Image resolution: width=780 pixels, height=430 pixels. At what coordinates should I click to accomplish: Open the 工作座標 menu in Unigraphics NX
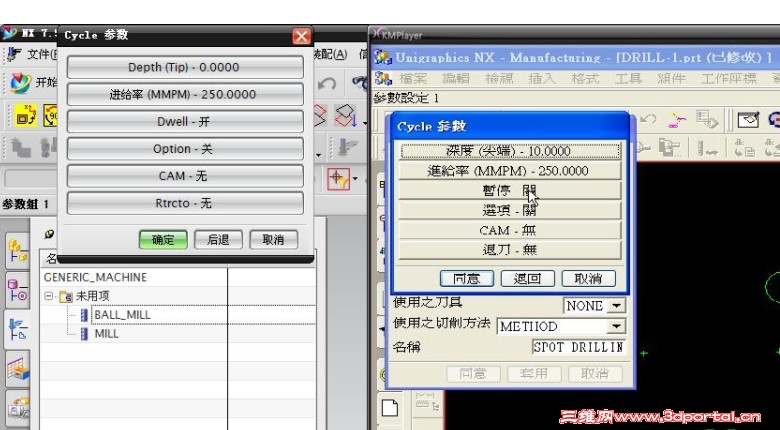click(x=729, y=79)
